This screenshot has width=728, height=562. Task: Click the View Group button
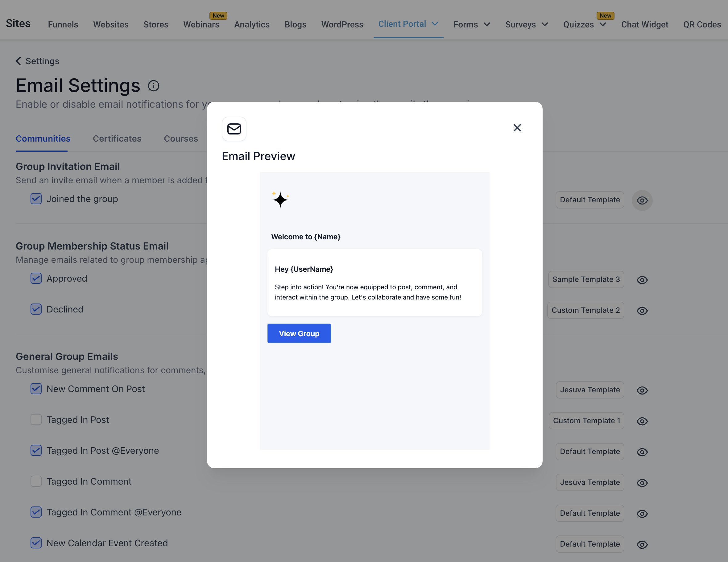click(299, 333)
